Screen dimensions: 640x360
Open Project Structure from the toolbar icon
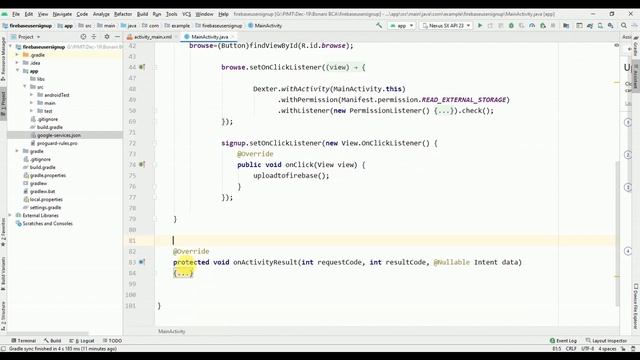tap(566, 25)
